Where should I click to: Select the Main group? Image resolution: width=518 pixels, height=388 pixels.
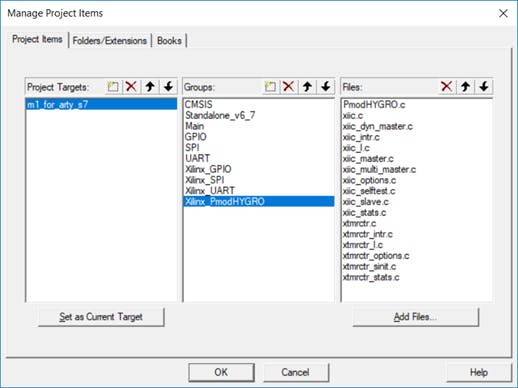tap(259, 126)
